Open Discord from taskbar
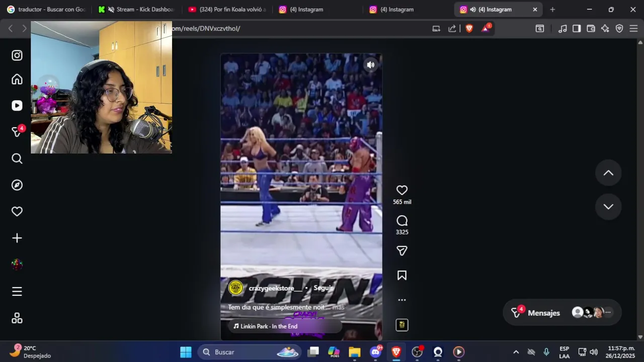This screenshot has width=644, height=362. (x=376, y=352)
